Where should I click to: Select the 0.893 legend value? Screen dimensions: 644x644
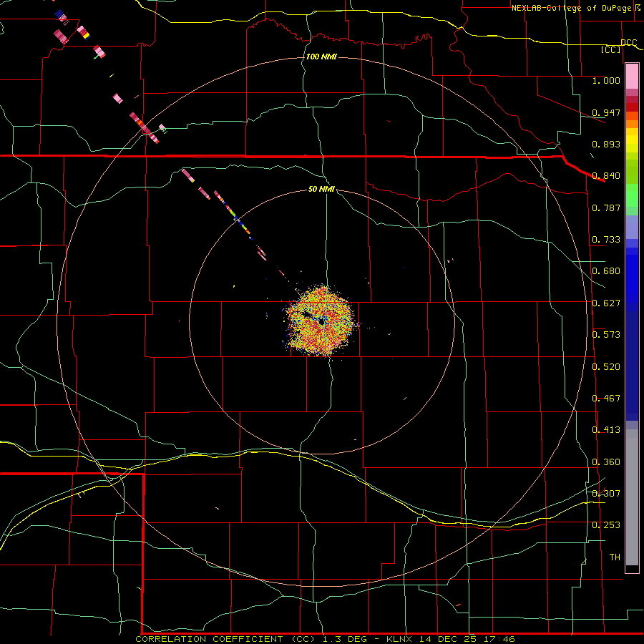coord(606,144)
